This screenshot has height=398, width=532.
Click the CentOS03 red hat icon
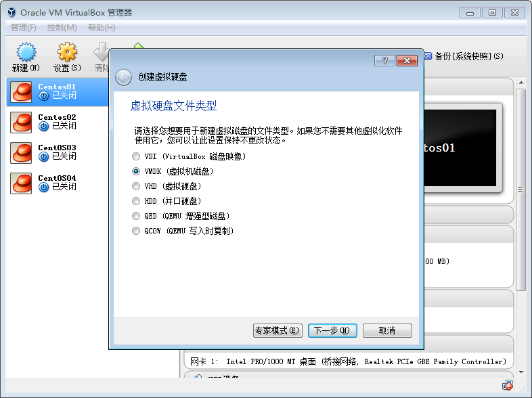(x=21, y=153)
